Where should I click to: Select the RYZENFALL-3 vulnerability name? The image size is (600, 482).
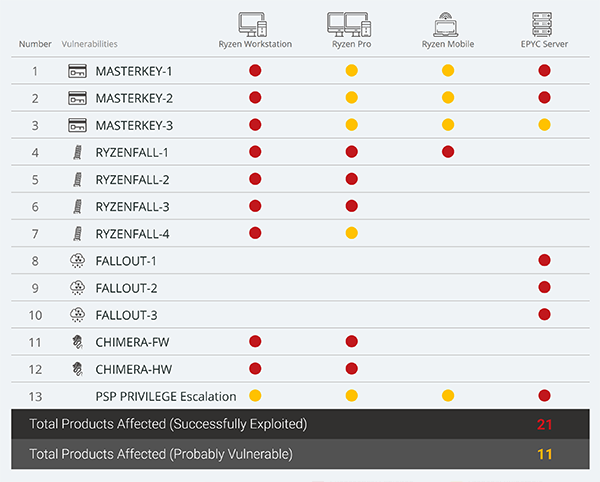coord(132,207)
